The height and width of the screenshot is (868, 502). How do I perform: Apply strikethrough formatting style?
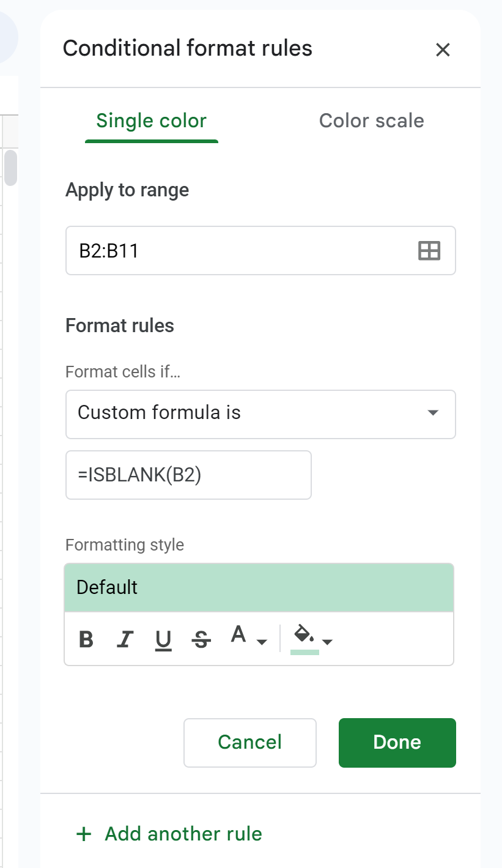201,640
